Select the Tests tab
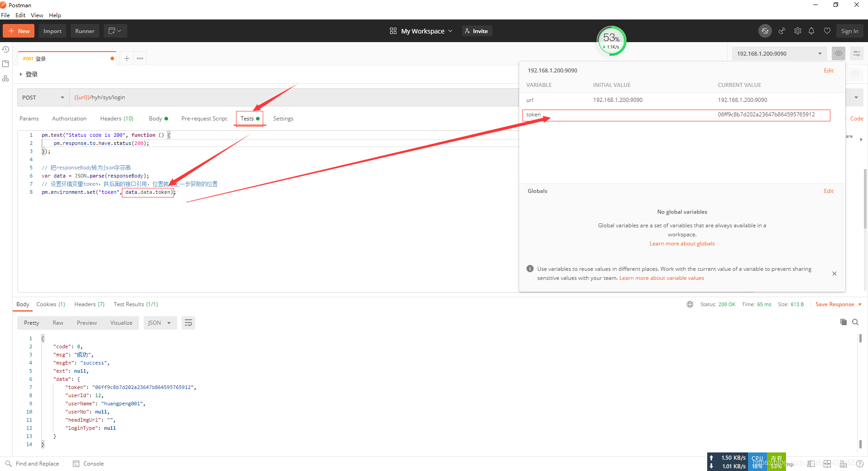This screenshot has height=471, width=868. (x=250, y=119)
